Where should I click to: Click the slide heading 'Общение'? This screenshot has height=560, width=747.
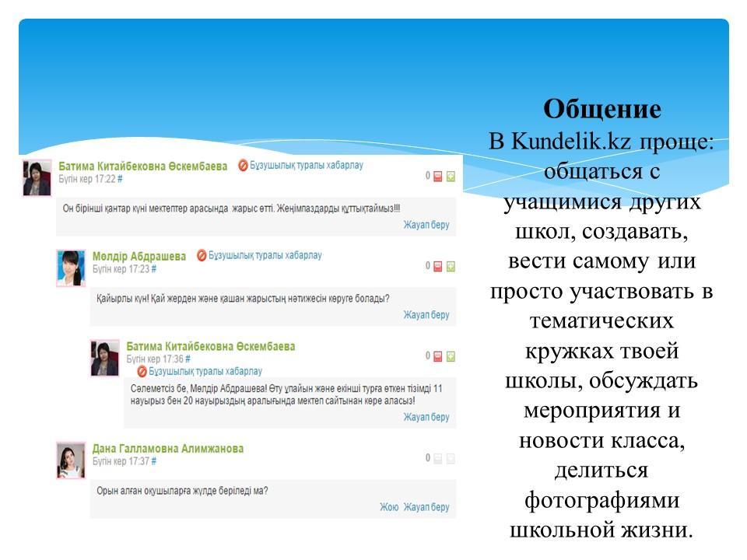602,109
